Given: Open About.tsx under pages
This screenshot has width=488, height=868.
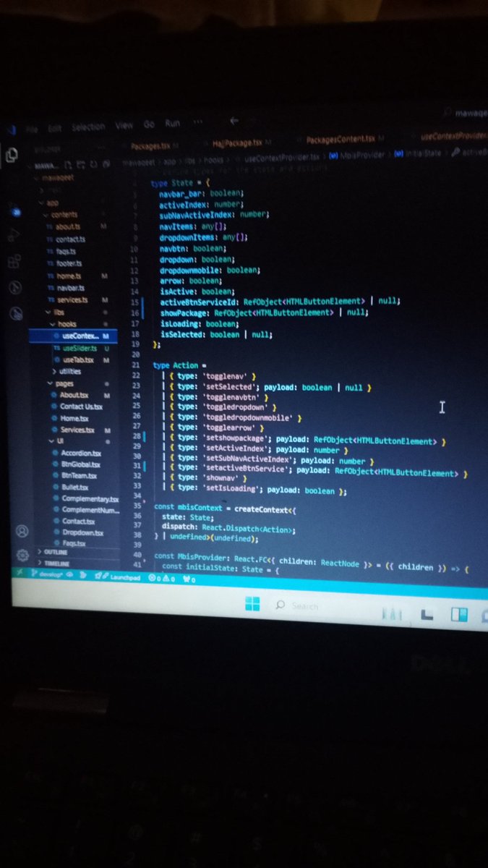Looking at the screenshot, I should click(74, 395).
